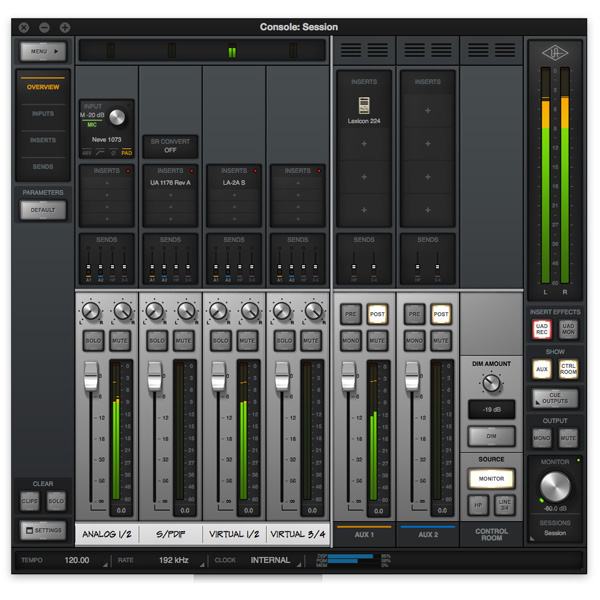
Task: Show the AUX channels
Action: (x=541, y=369)
